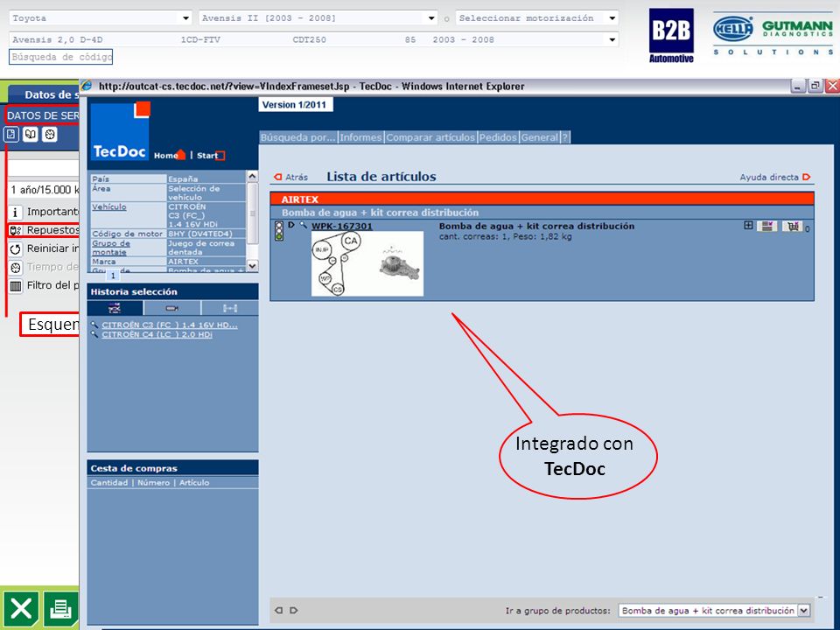840x630 pixels.
Task: Open the Toyota make dropdown
Action: point(185,18)
